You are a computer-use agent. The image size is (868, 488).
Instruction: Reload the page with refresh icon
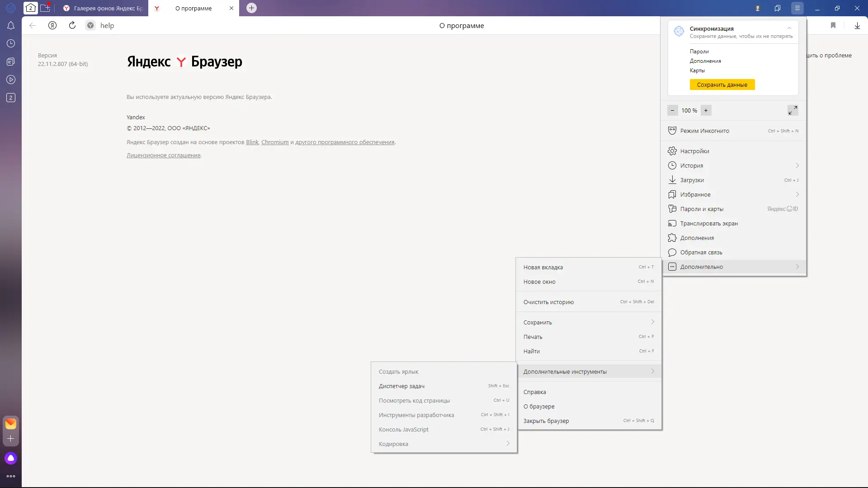[x=72, y=26]
